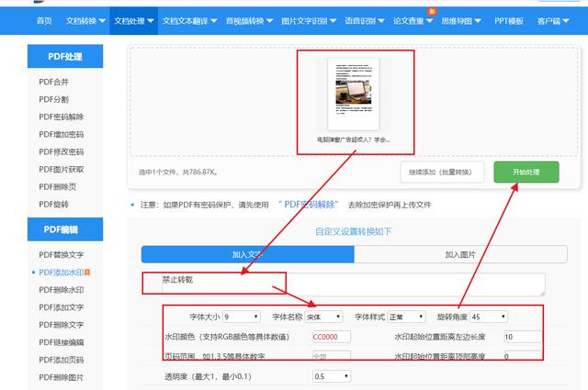Click the 水印起始位置距离左边长度 field

tap(523, 337)
